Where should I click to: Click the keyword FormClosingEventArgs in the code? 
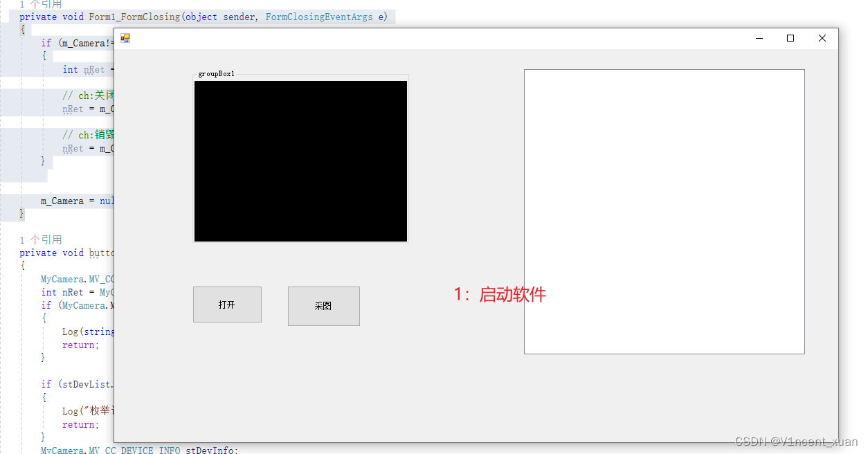pyautogui.click(x=318, y=17)
